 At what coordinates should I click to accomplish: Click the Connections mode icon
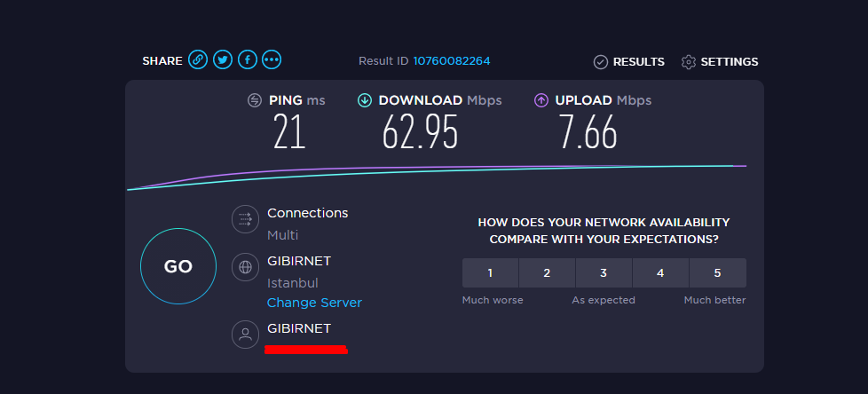pyautogui.click(x=245, y=219)
